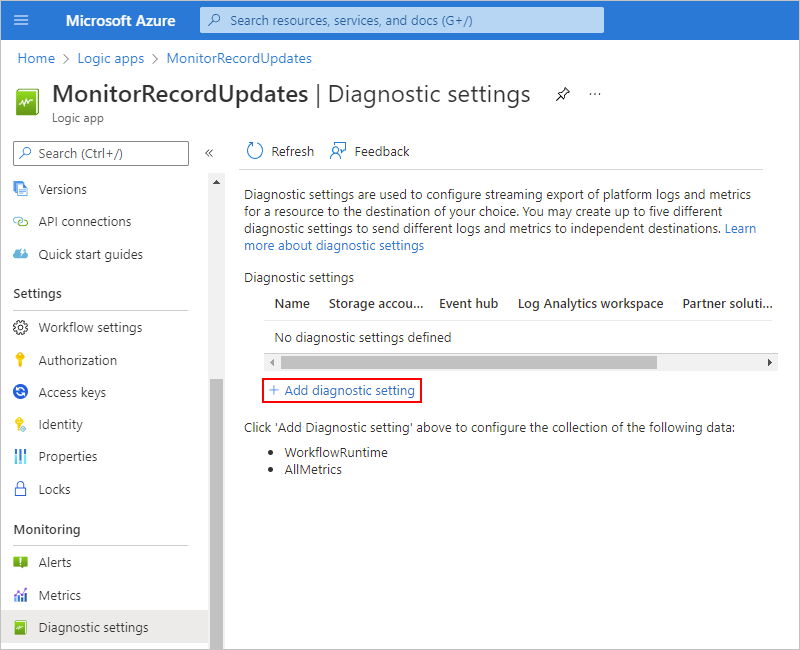
Task: Click the sidebar scroll up arrow
Action: pyautogui.click(x=216, y=182)
